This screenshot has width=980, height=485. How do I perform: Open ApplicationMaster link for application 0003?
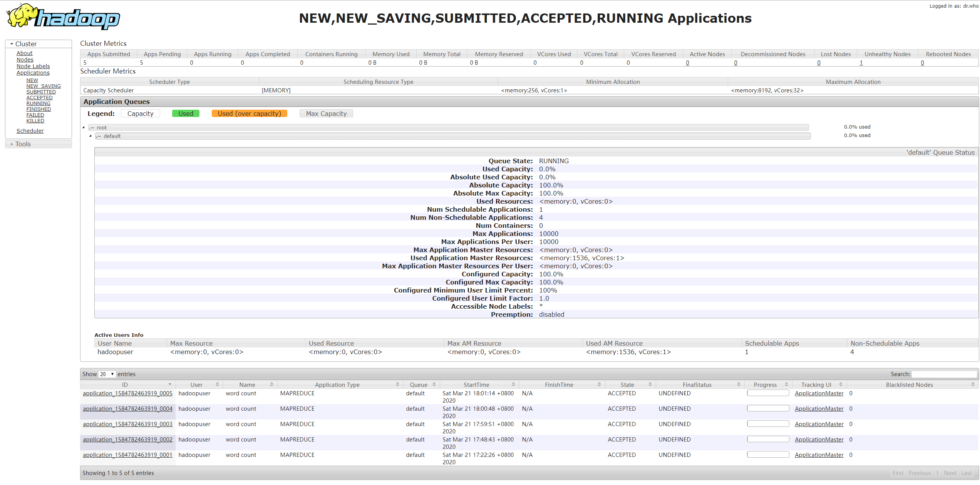point(819,424)
